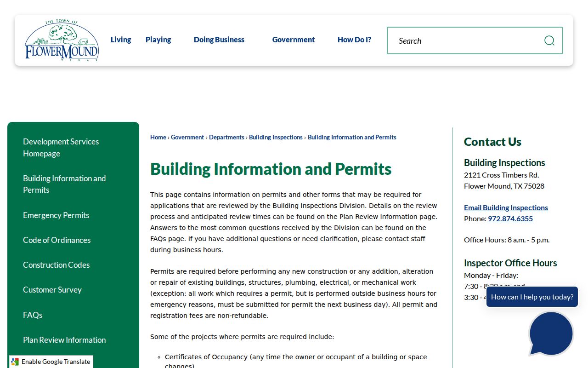Open the How Do I? menu
Image resolution: width=588 pixels, height=368 pixels.
pyautogui.click(x=354, y=40)
